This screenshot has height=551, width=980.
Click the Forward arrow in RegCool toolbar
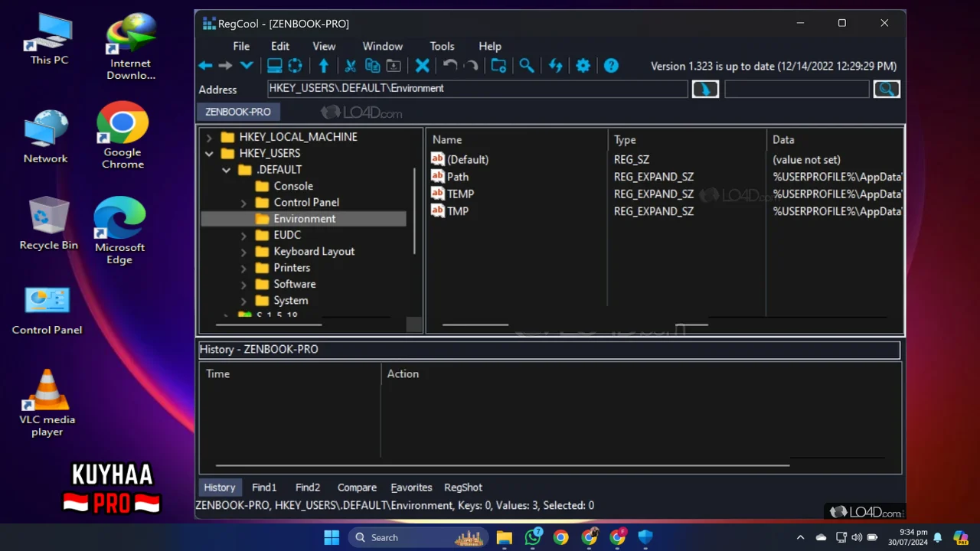click(225, 66)
